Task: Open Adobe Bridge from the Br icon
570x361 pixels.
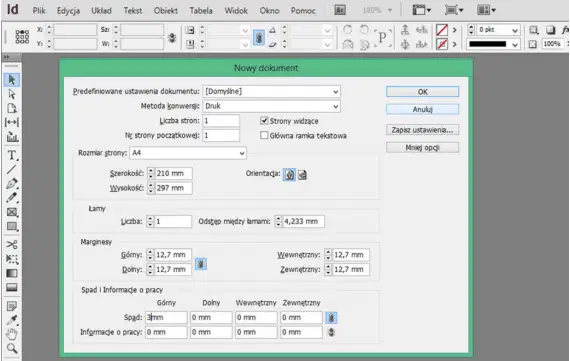Action: (x=340, y=10)
